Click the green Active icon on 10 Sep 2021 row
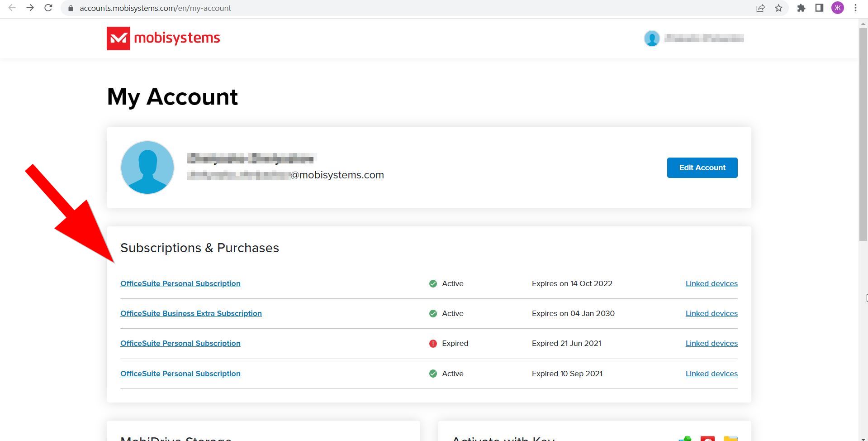Viewport: 868px width, 441px height. tap(433, 374)
